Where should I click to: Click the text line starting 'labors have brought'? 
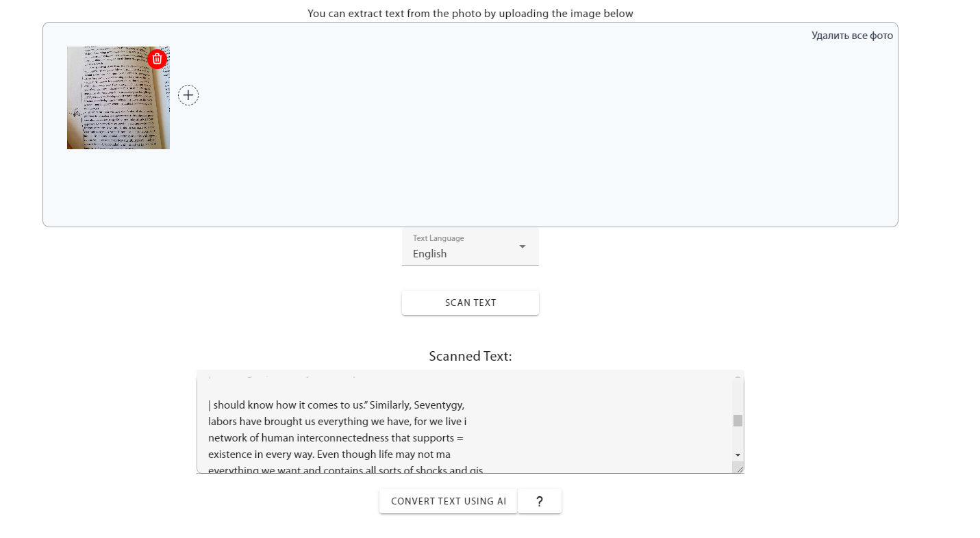tap(337, 422)
